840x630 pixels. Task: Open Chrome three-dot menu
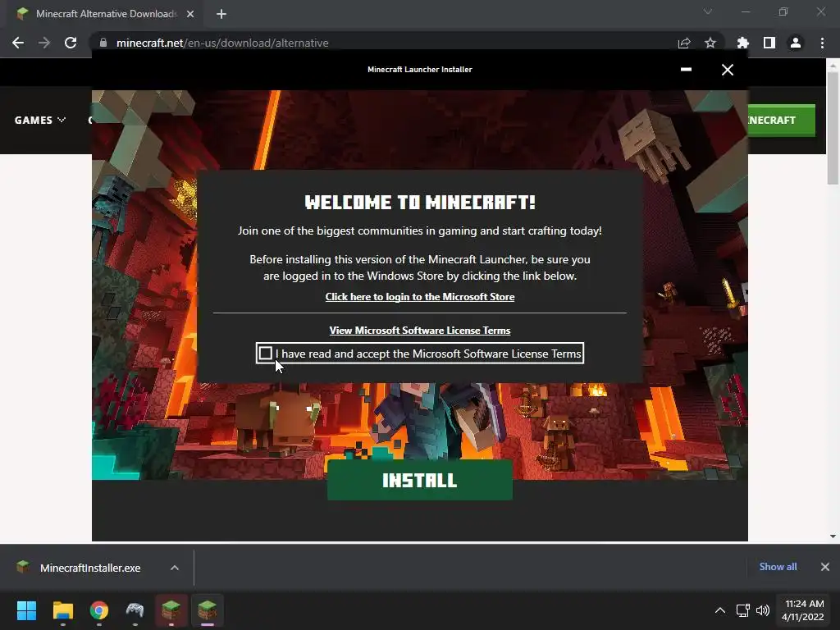point(822,43)
